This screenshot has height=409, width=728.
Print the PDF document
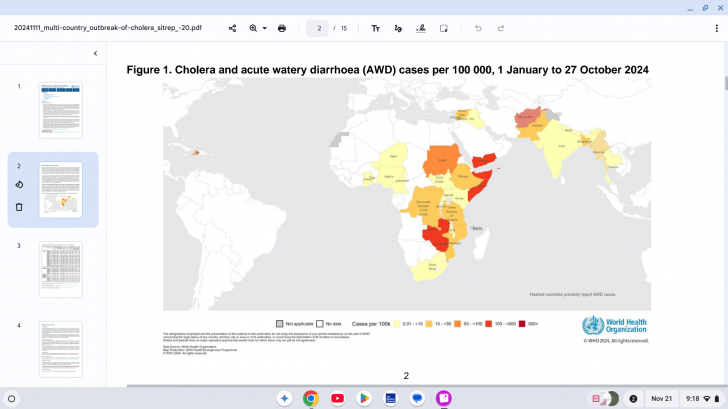pos(282,28)
